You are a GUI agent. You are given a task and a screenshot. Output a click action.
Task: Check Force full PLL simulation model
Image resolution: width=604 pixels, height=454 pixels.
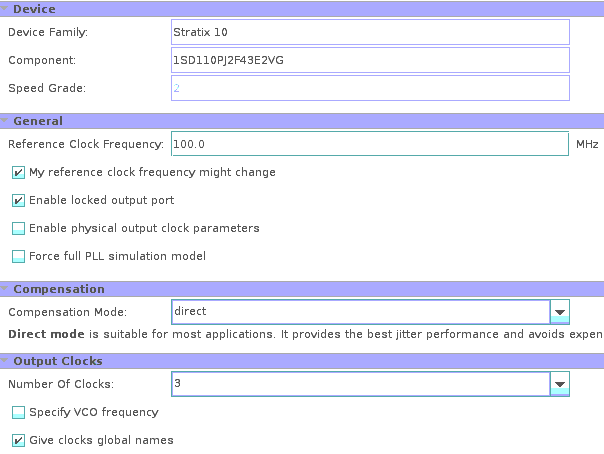19,257
